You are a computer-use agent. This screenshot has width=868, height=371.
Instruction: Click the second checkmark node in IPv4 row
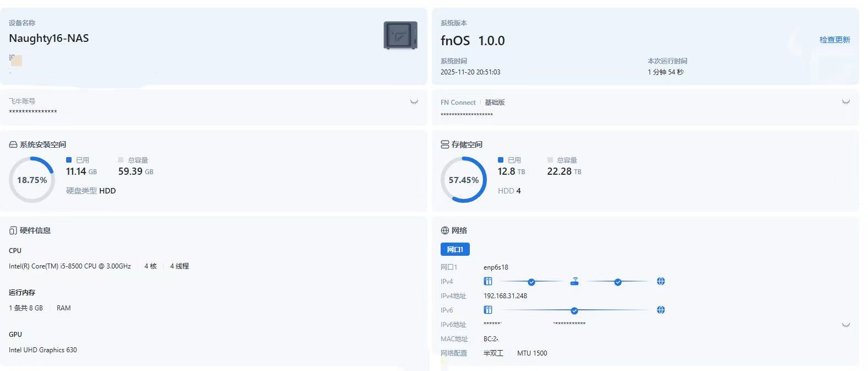tap(618, 282)
